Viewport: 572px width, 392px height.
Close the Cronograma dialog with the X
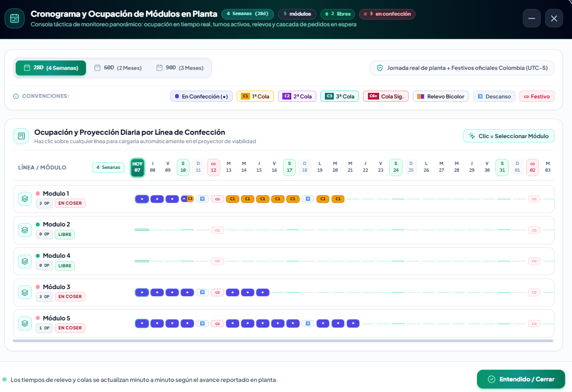pos(554,18)
